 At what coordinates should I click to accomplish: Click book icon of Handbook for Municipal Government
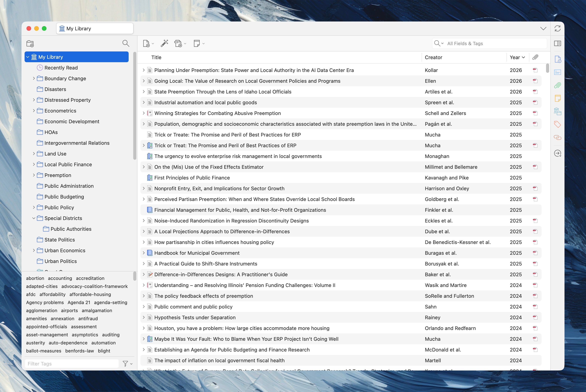[x=150, y=253]
